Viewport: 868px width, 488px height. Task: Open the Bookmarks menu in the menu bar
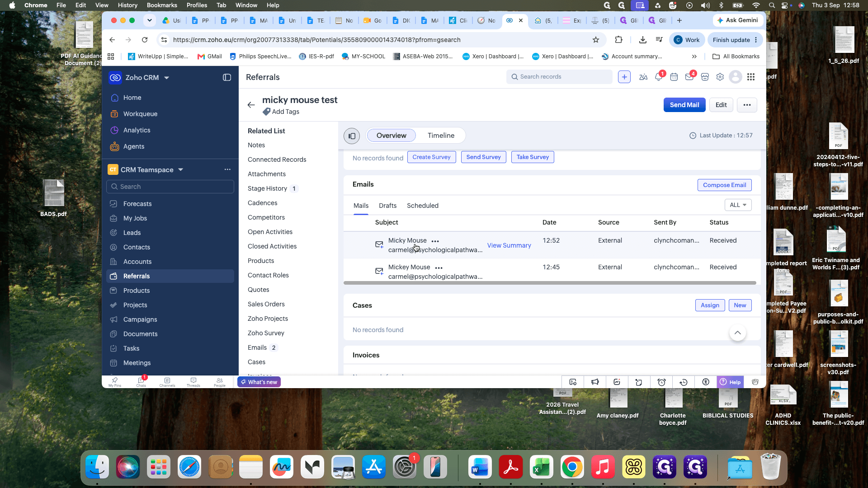tap(162, 5)
